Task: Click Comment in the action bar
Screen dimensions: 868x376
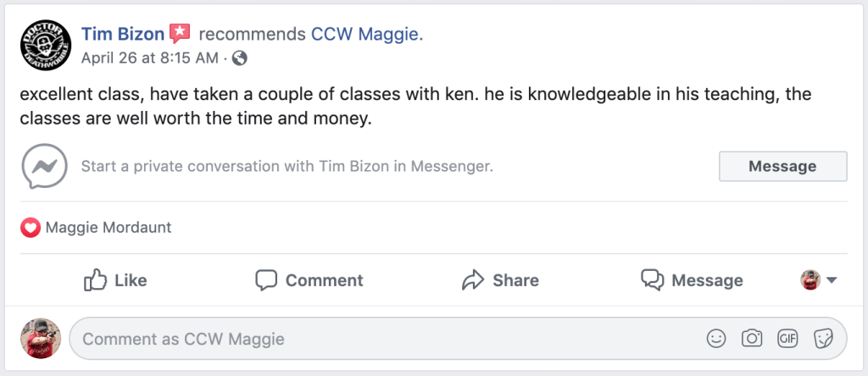Action: tap(309, 280)
